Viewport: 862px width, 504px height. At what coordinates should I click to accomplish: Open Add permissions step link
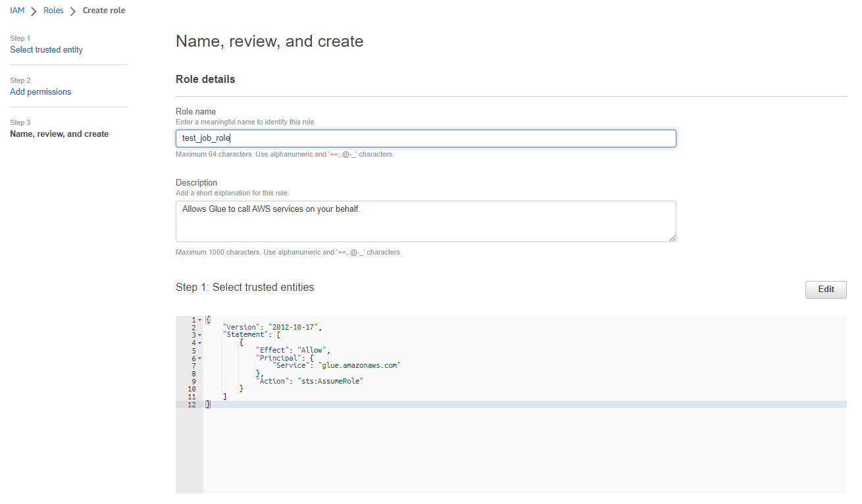tap(41, 91)
